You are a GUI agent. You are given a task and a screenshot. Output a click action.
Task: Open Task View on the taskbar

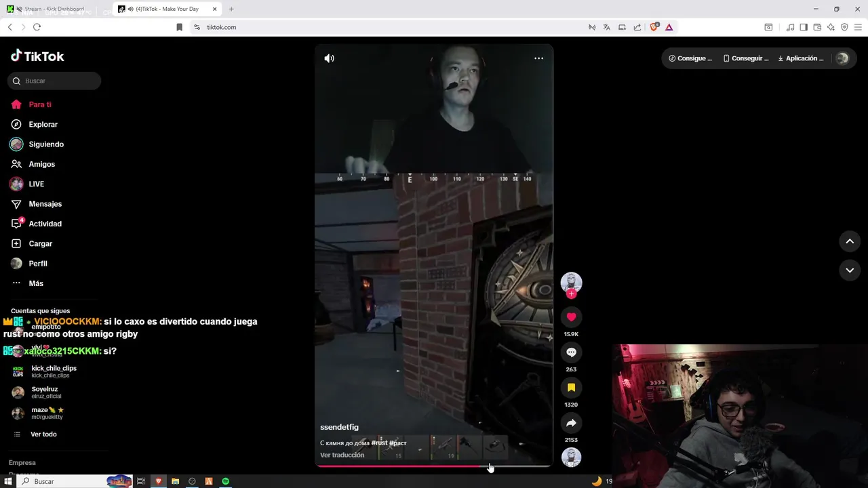141,481
